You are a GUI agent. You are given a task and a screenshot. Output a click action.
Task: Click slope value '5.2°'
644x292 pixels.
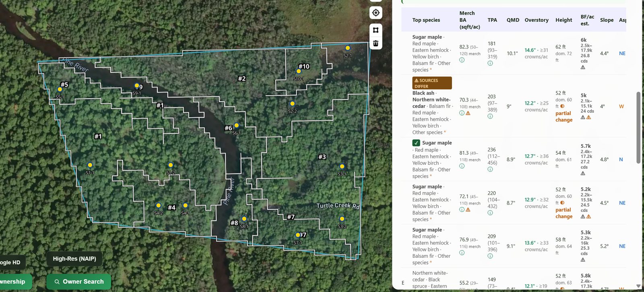(x=604, y=246)
